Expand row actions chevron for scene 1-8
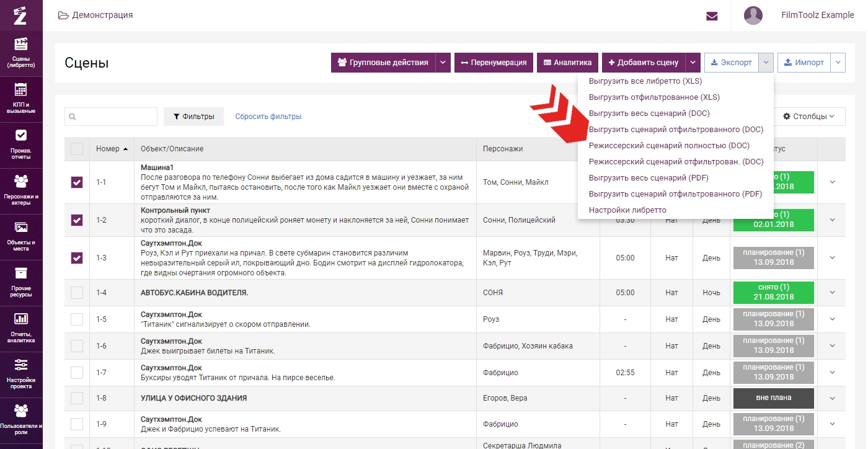Image resolution: width=868 pixels, height=449 pixels. pos(832,398)
